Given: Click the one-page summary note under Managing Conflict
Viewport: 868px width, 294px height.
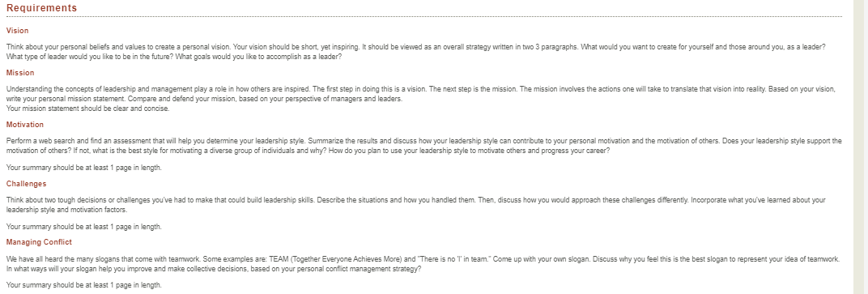Looking at the screenshot, I should click(x=84, y=285).
